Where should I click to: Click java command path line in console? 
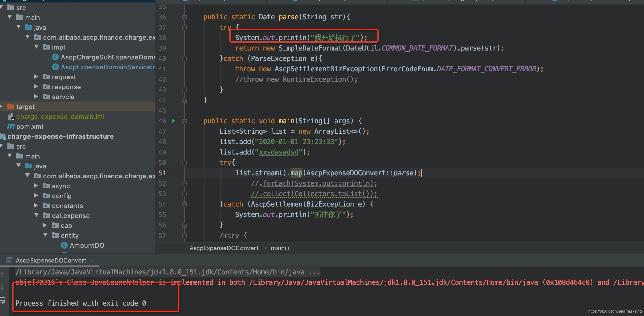[x=168, y=272]
